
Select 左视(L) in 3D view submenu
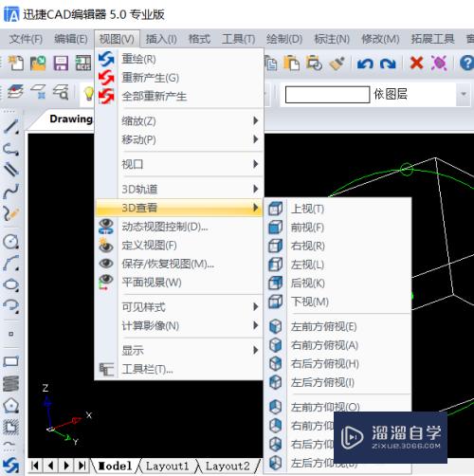(337, 265)
